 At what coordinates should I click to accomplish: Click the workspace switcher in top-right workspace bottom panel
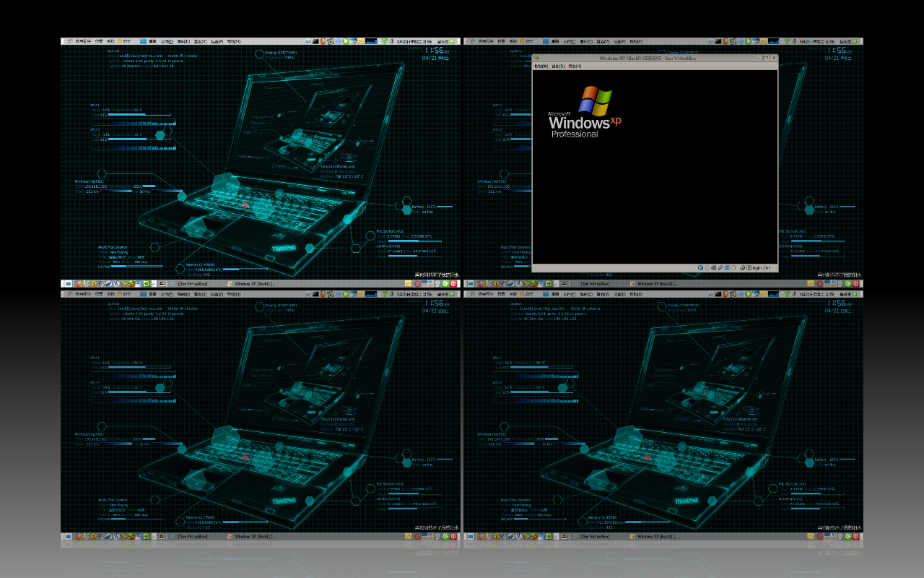click(x=829, y=283)
